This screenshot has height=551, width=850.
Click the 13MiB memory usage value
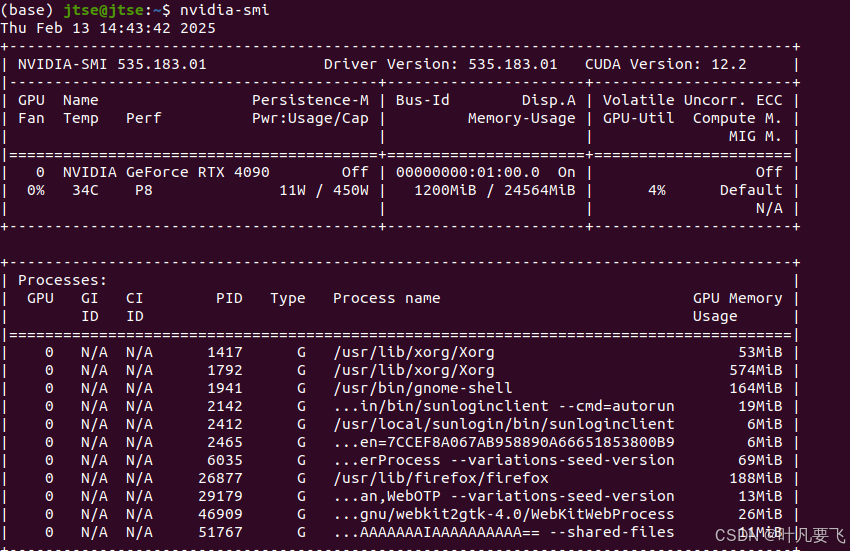point(760,496)
